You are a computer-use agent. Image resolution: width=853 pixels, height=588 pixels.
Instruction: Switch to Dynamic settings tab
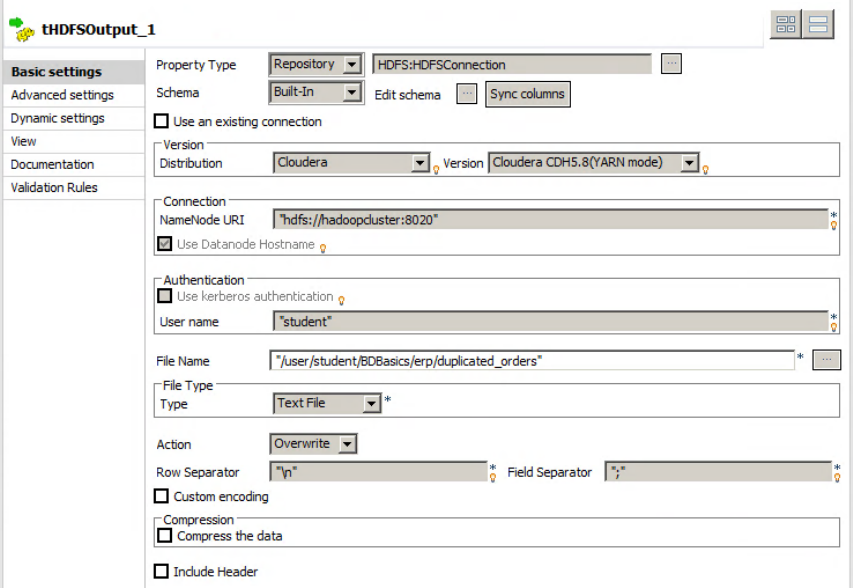pos(57,118)
